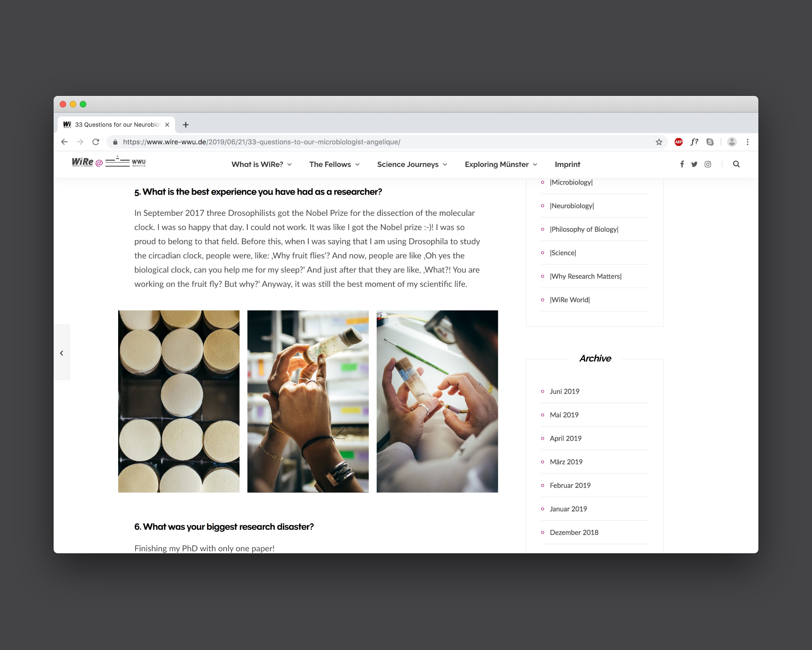Screen dimensions: 812x650
Task: Bookmark page with the star icon
Action: click(x=659, y=142)
